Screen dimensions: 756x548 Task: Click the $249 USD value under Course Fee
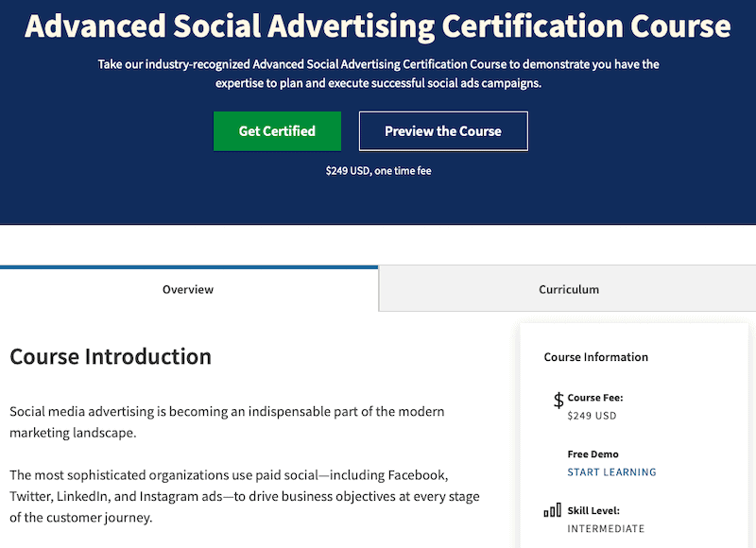(592, 416)
